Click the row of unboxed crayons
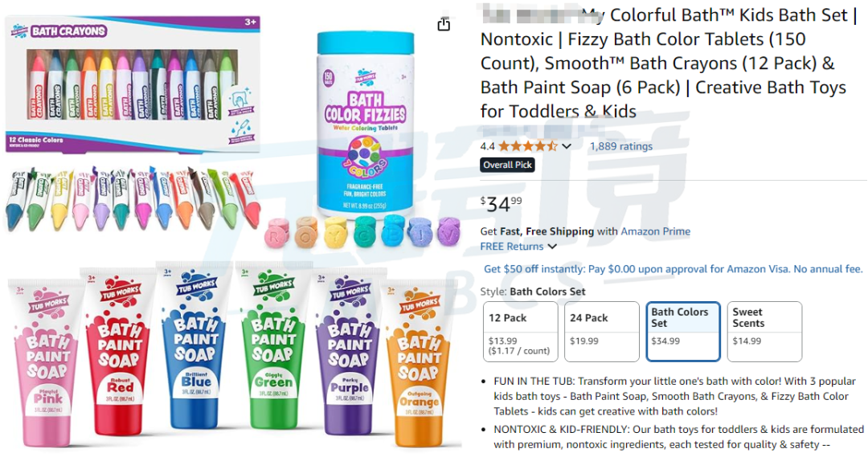This screenshot has height=457, width=868. pos(133,197)
